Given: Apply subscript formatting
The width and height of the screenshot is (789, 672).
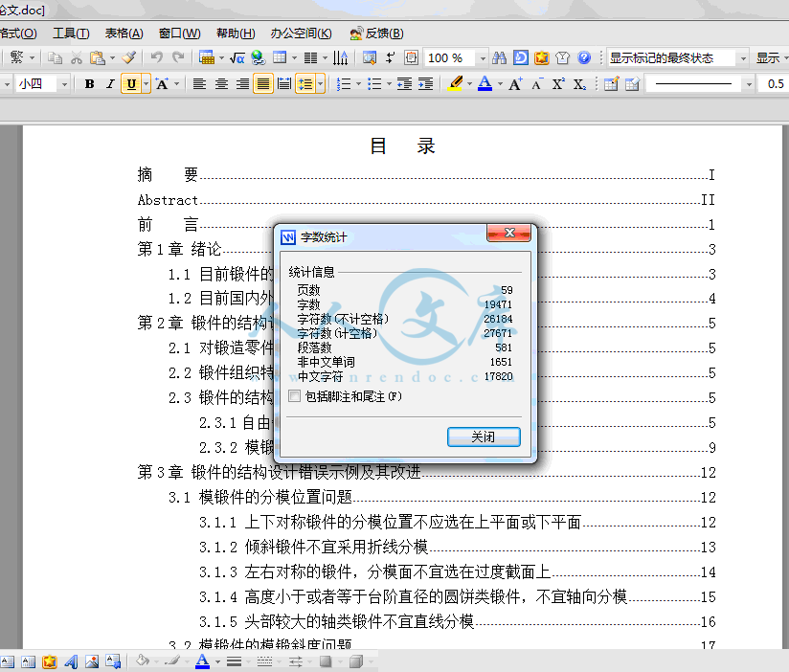Looking at the screenshot, I should (579, 84).
